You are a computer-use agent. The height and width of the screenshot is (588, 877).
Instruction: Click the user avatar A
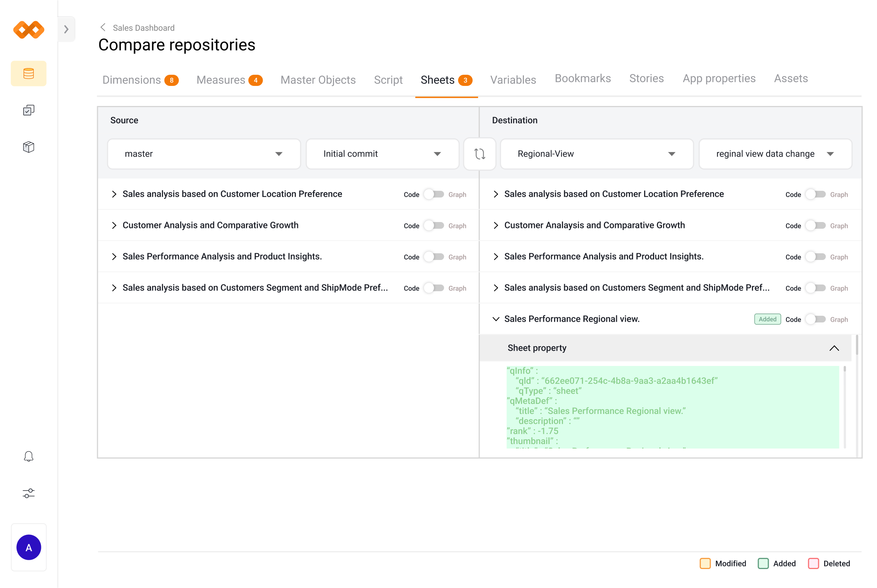click(29, 547)
